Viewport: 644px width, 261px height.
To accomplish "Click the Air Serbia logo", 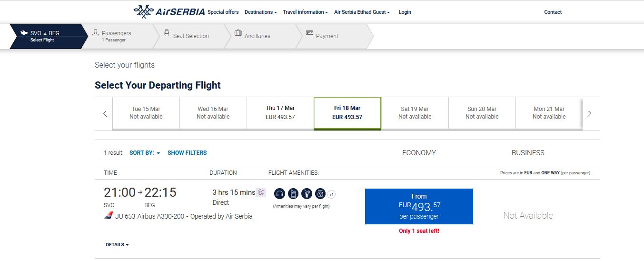I will coord(169,12).
